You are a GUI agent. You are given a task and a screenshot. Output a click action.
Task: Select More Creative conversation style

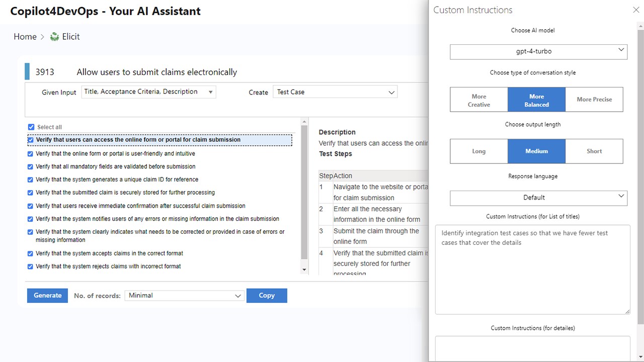(x=479, y=100)
